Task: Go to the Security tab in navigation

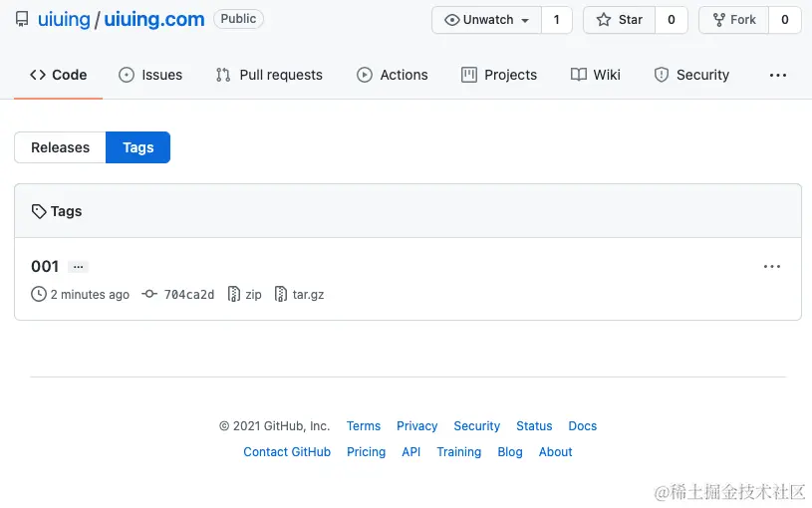Action: 691,75
